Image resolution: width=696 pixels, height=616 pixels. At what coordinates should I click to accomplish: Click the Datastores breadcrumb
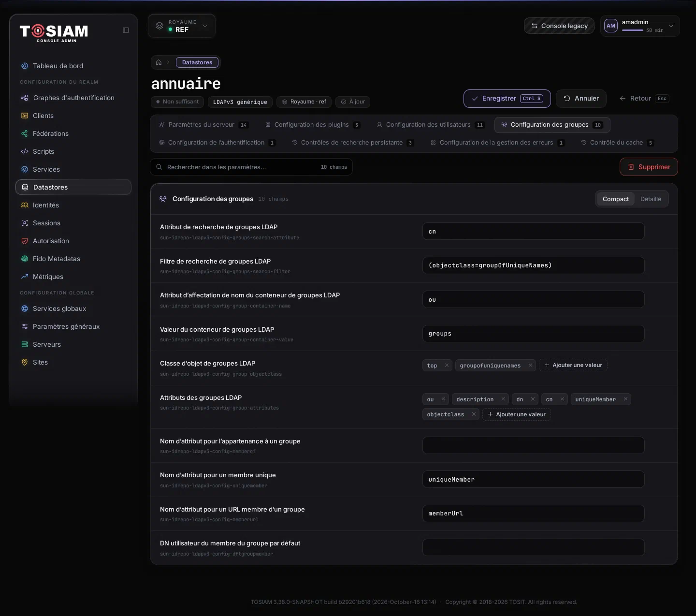(197, 62)
